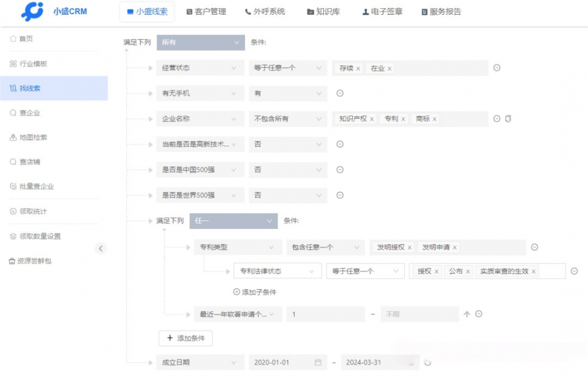Open the 专利类型 dropdown
588x377 pixels.
pos(237,247)
